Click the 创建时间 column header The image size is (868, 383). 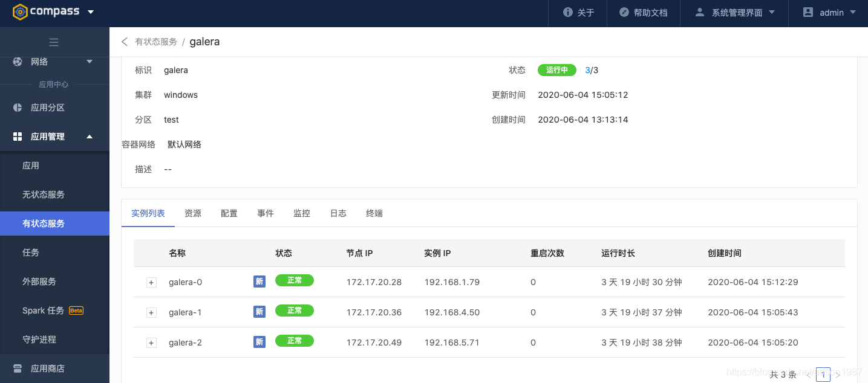click(x=725, y=253)
